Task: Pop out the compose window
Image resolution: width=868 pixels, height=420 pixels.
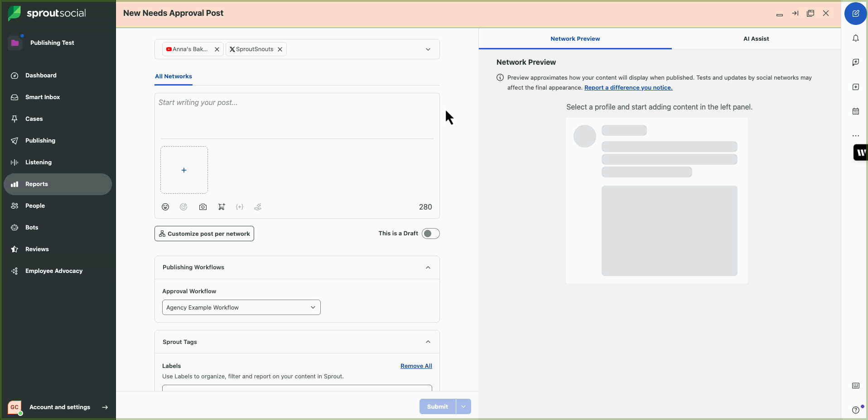Action: click(810, 14)
